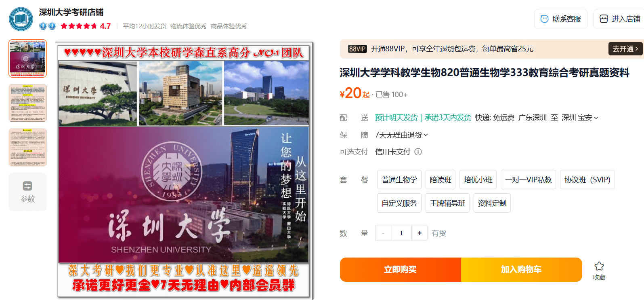Select the 陪读班 package option
This screenshot has height=300, width=644.
[441, 180]
